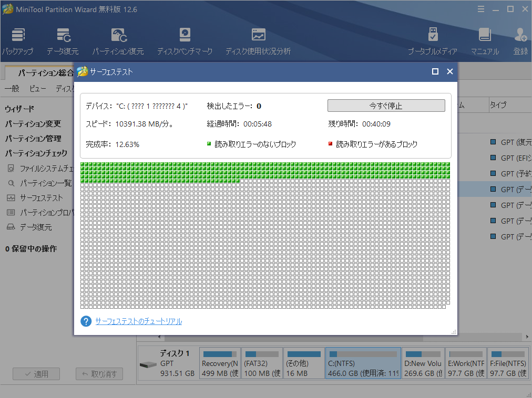
Task: Select the FAT32 100 MB partition block
Action: pos(262,363)
